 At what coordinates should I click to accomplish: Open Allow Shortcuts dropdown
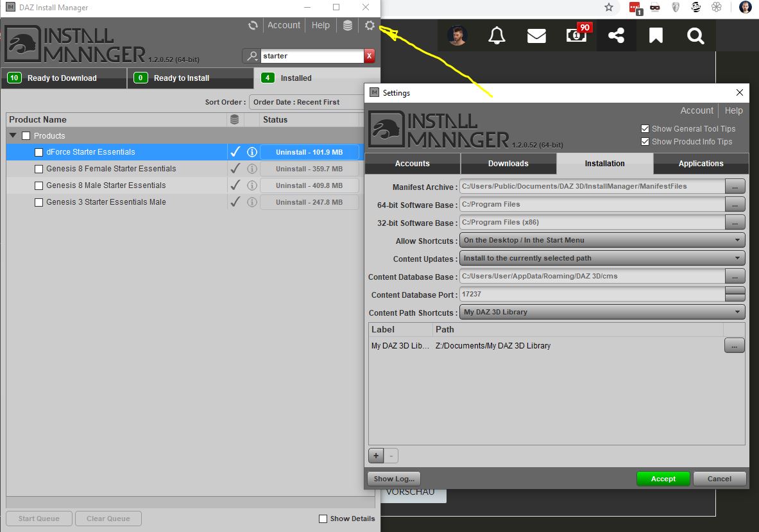tap(602, 241)
